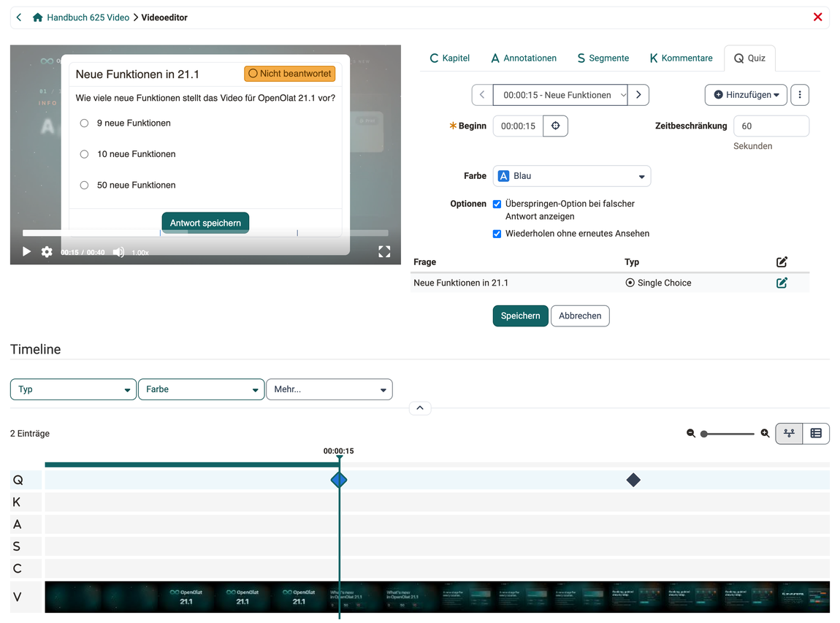This screenshot has height=623, width=840.
Task: Open the Mehr... filter dropdown
Action: [329, 389]
